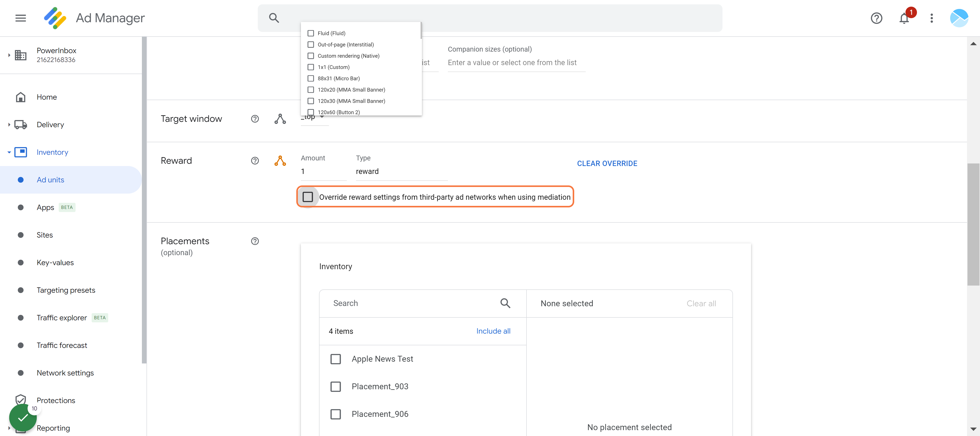Select Placement_903 checkbox
Viewport: 980px width, 436px height.
(335, 386)
